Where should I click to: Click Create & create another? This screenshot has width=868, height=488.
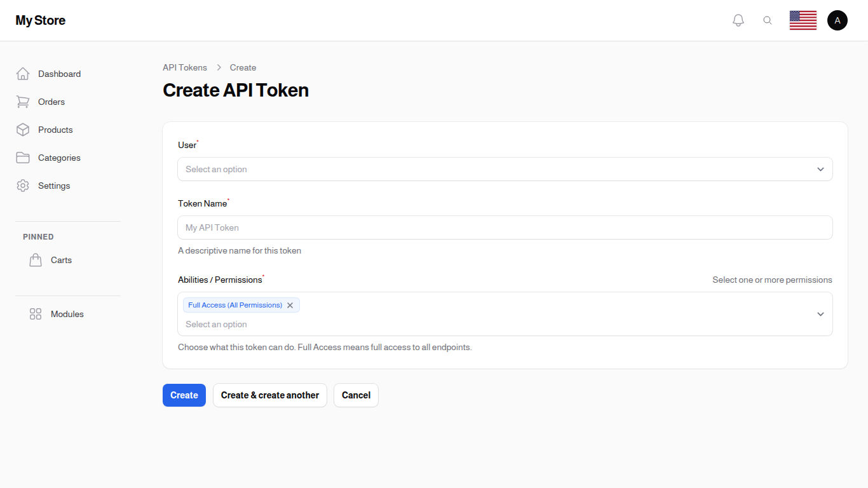pos(269,395)
